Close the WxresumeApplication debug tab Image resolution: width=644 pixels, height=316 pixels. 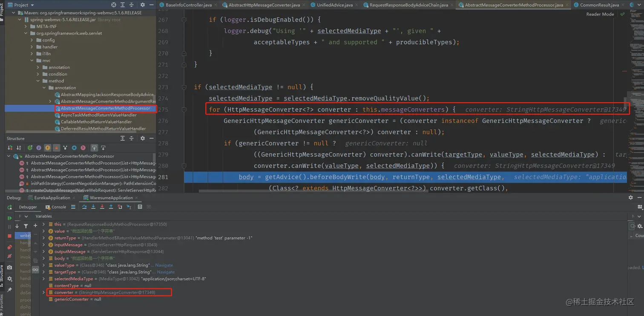pyautogui.click(x=136, y=198)
